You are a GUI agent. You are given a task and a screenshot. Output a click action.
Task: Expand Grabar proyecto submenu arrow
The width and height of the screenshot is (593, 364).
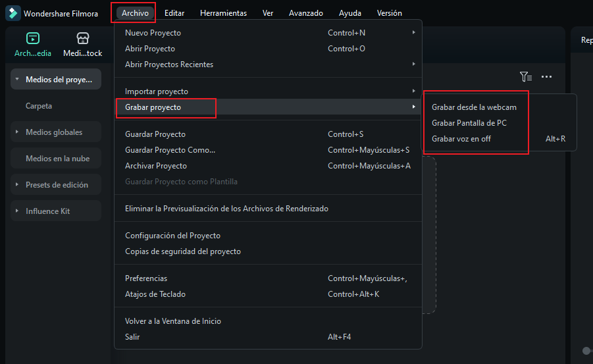tap(414, 107)
